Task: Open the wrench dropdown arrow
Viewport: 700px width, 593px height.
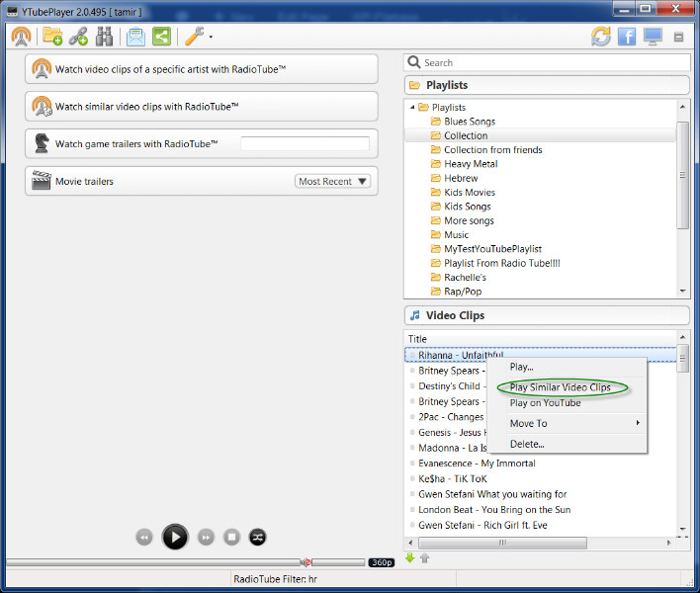Action: (211, 38)
